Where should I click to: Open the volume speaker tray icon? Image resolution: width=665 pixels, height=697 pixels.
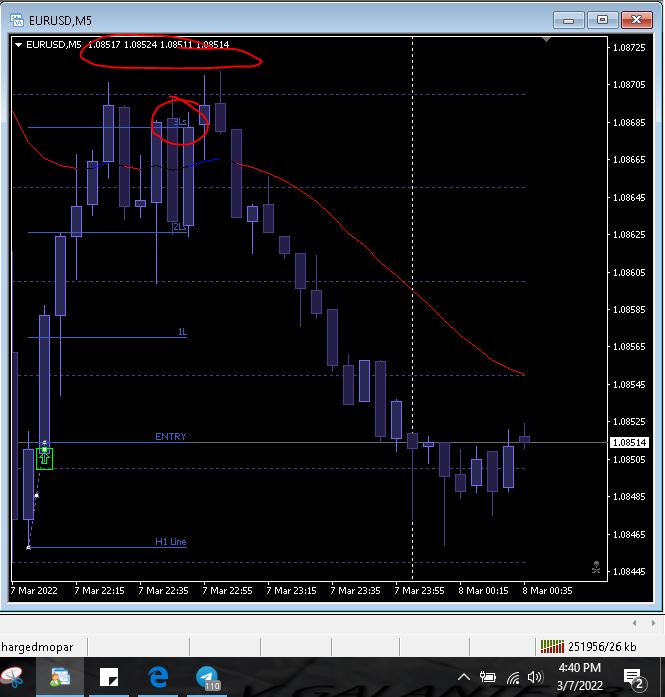[535, 677]
